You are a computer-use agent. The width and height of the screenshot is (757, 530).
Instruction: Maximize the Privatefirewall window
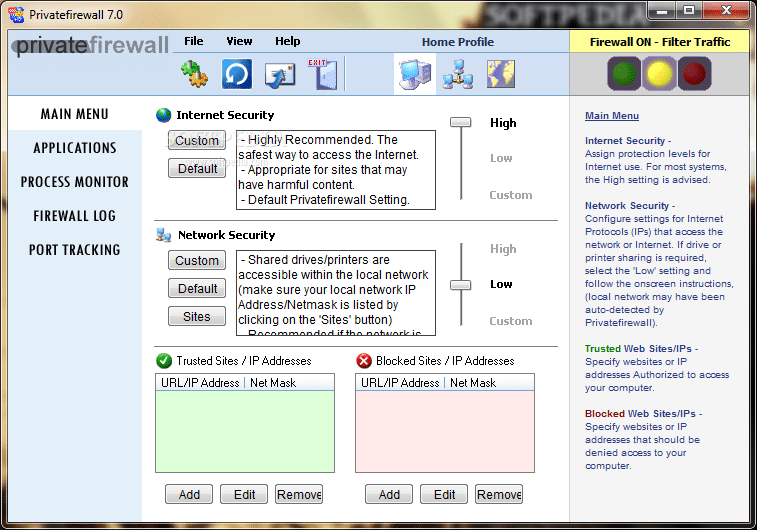(688, 11)
